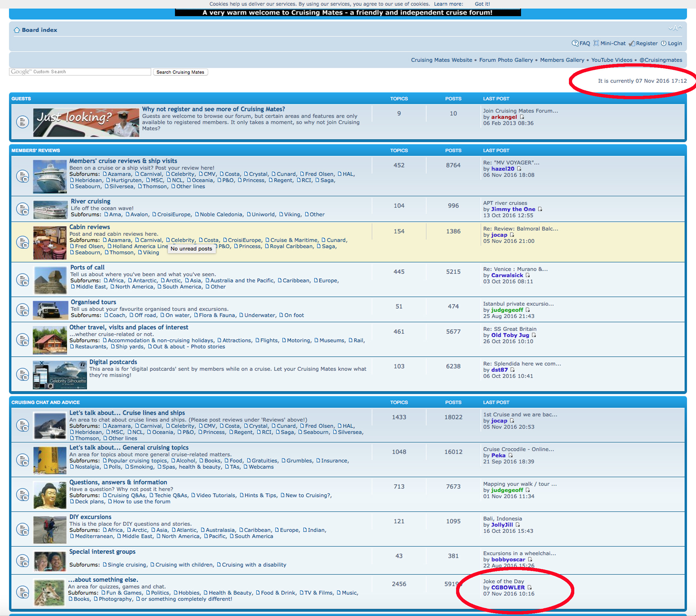This screenshot has width=696, height=616.
Task: Open the Cabin reviews forum
Action: click(90, 227)
